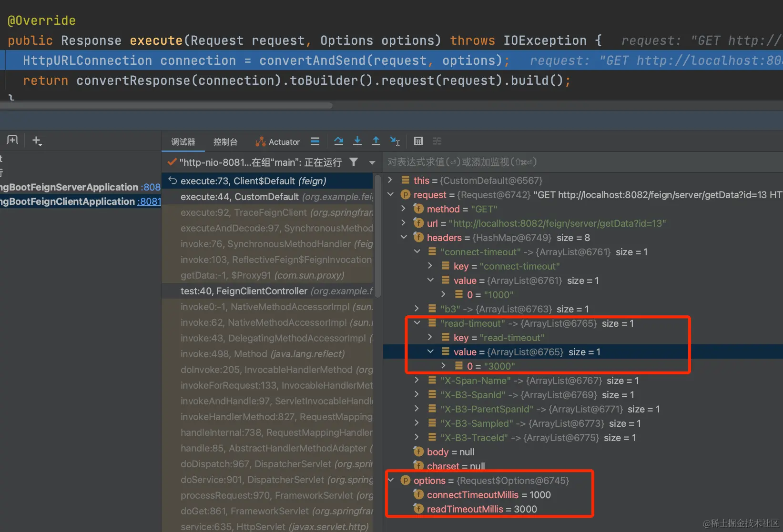
Task: Select frame doGet:861, FrameworkServlet
Action: 268,511
